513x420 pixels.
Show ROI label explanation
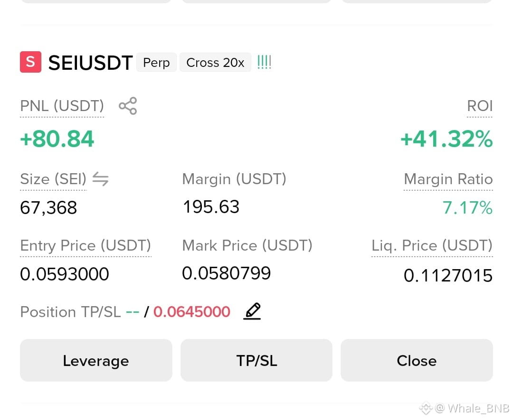pyautogui.click(x=480, y=106)
